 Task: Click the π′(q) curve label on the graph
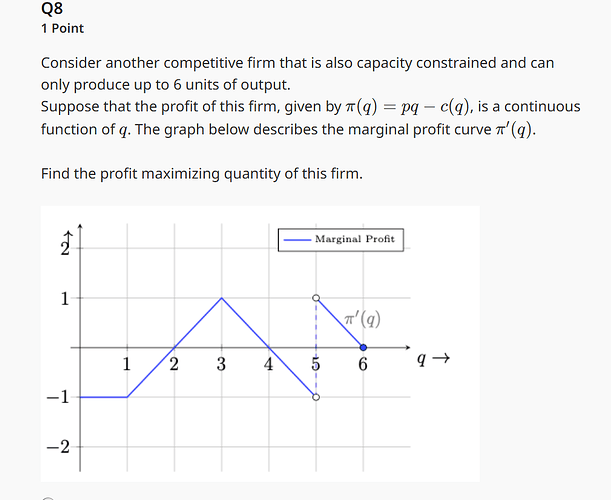pos(362,319)
